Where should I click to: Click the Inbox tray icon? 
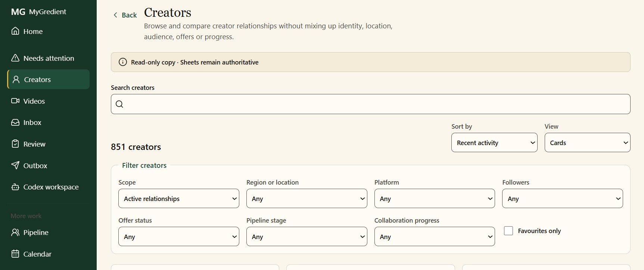(15, 122)
